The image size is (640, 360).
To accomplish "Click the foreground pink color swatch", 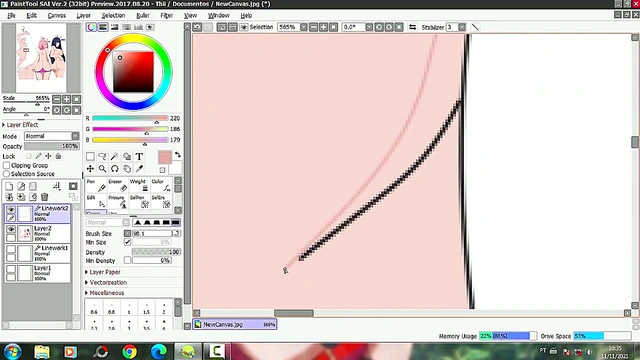I will (164, 157).
